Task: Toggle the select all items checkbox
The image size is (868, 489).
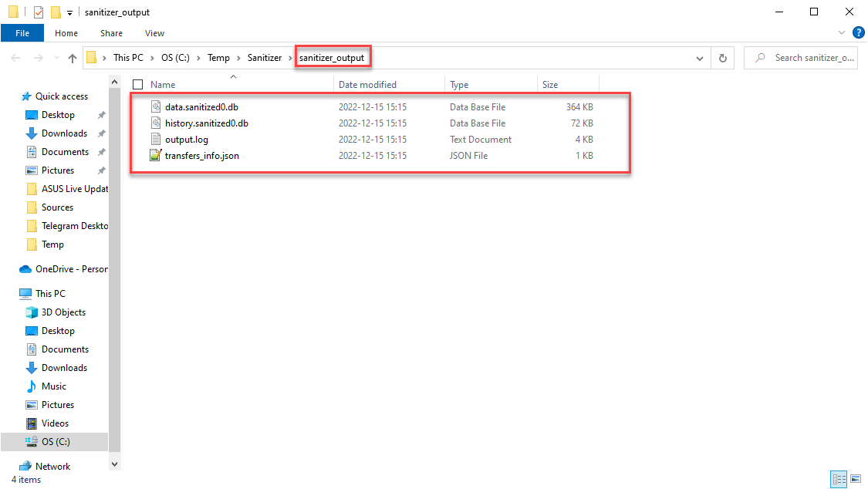Action: click(x=138, y=85)
